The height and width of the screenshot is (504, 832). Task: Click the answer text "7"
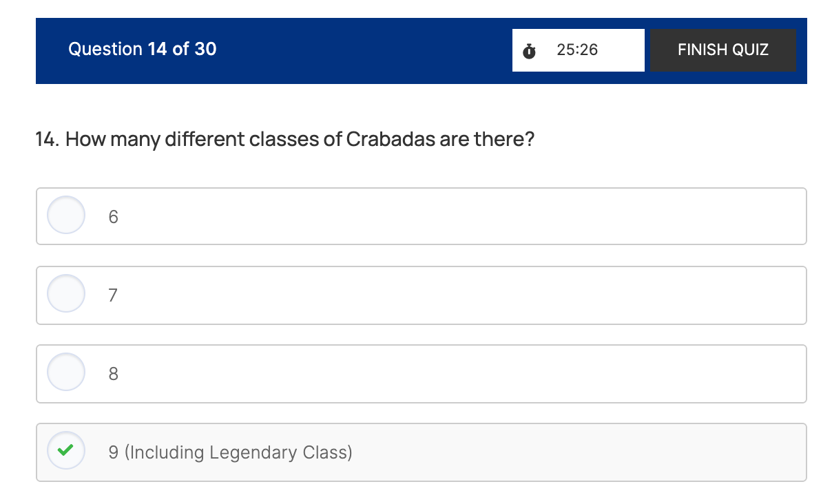114,295
